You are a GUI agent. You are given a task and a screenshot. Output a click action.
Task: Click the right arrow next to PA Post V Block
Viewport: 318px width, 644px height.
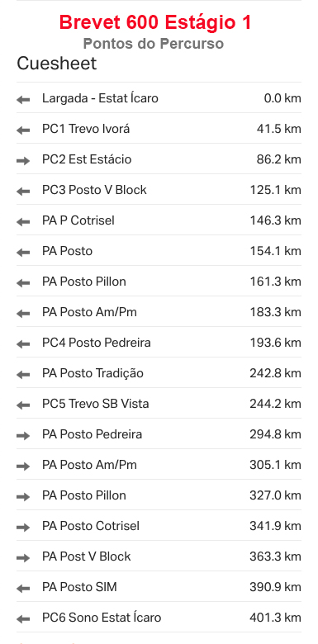point(23,558)
